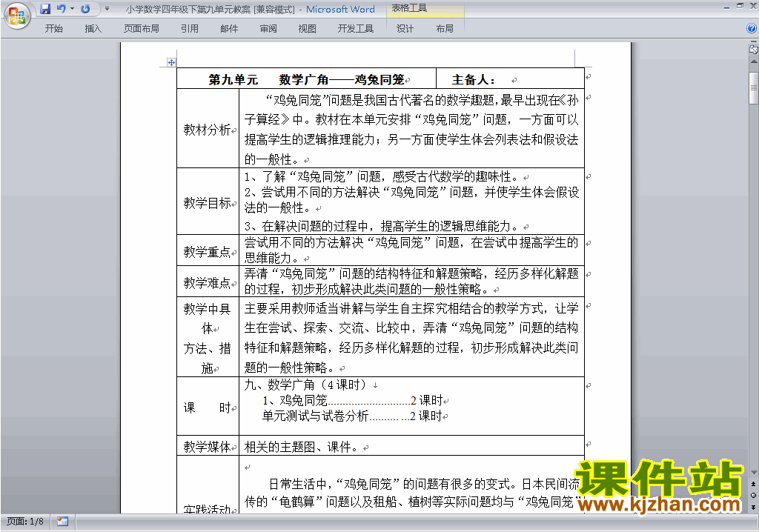Click the 教学目标 row label
Image resolution: width=759 pixels, height=532 pixels.
(x=208, y=202)
